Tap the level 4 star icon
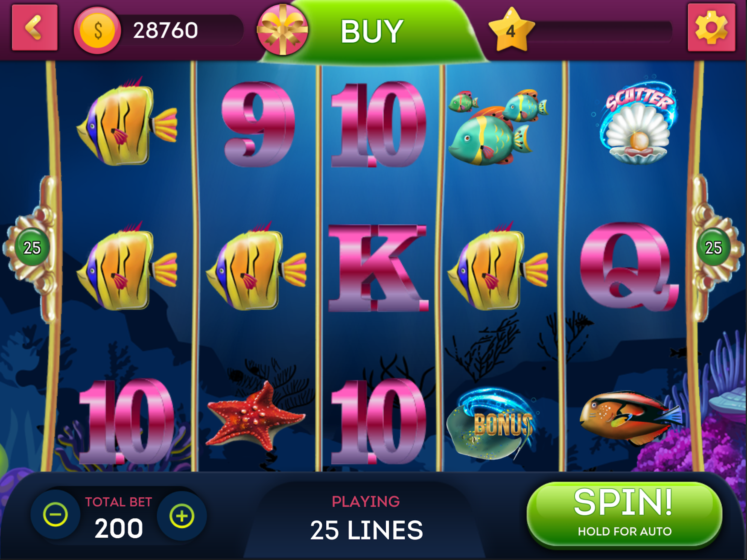Screen dimensions: 747x560 coord(511,30)
